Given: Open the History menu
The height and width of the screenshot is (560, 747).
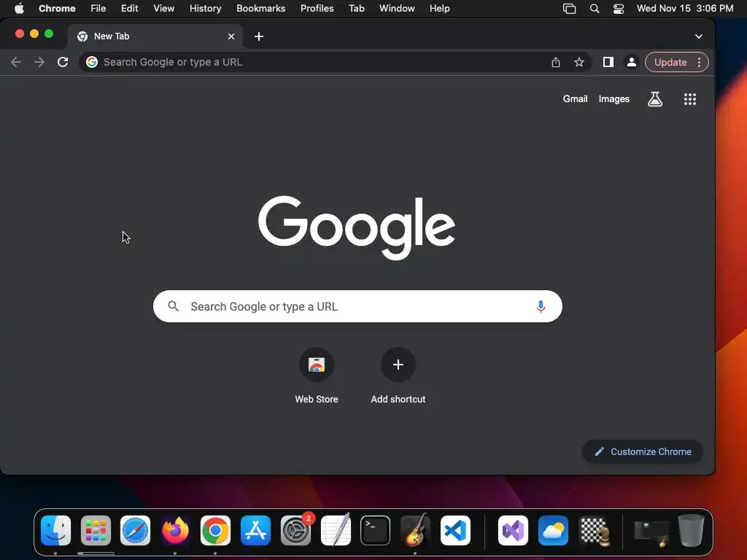Looking at the screenshot, I should (205, 8).
